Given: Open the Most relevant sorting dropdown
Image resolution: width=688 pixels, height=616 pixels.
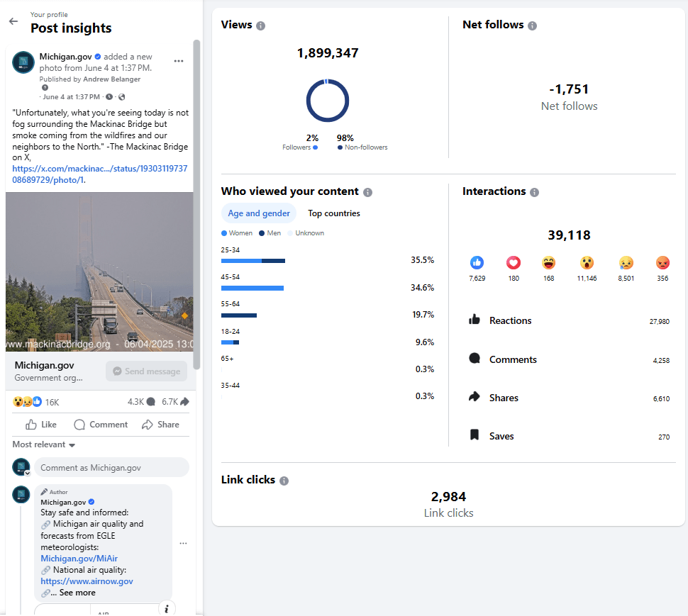Looking at the screenshot, I should [43, 444].
